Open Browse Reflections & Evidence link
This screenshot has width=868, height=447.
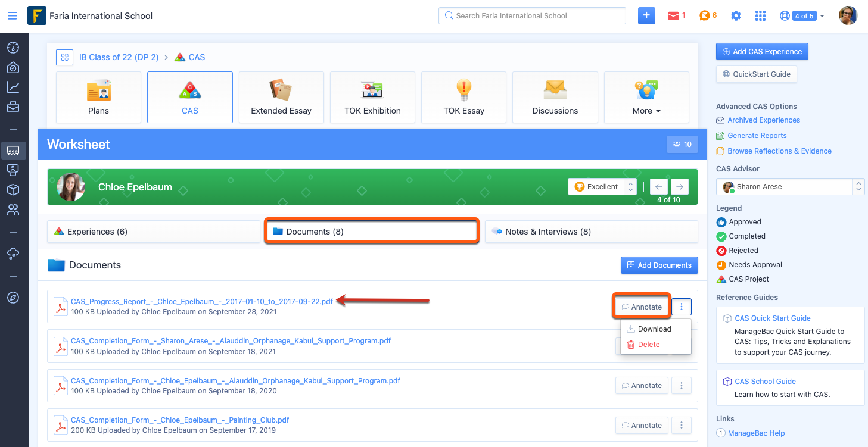[780, 151]
